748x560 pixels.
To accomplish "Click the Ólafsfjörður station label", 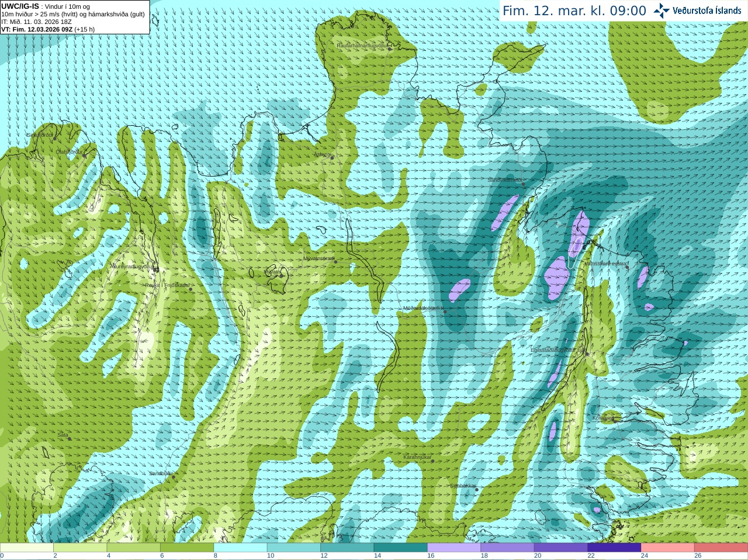I will (x=69, y=152).
